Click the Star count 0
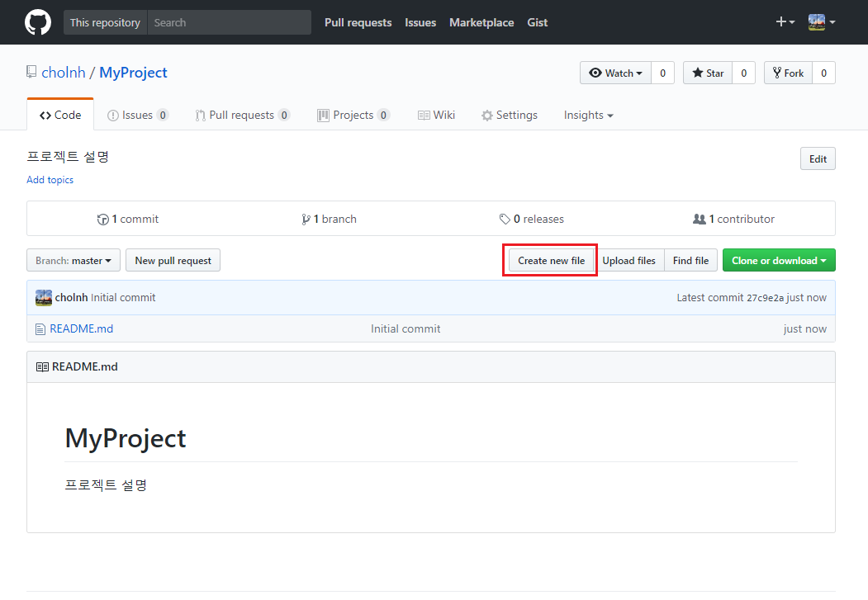The width and height of the screenshot is (868, 600). coord(743,73)
